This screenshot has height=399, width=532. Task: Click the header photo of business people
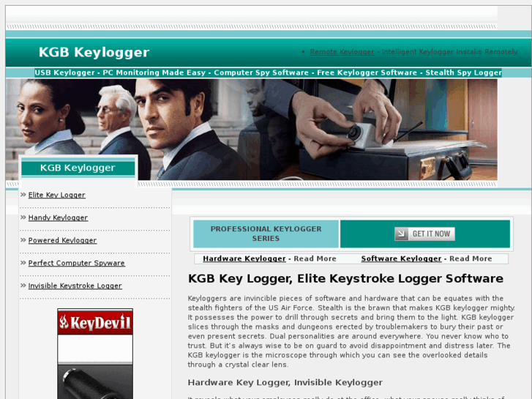coord(252,130)
